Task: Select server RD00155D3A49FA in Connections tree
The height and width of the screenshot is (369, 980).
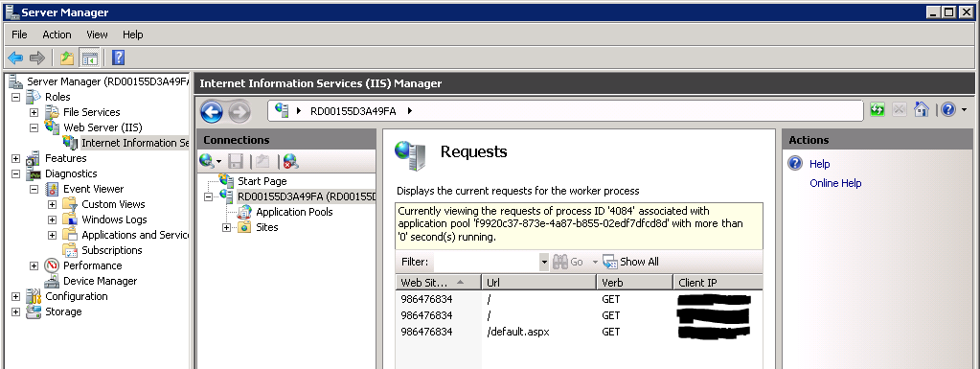Action: coord(307,197)
